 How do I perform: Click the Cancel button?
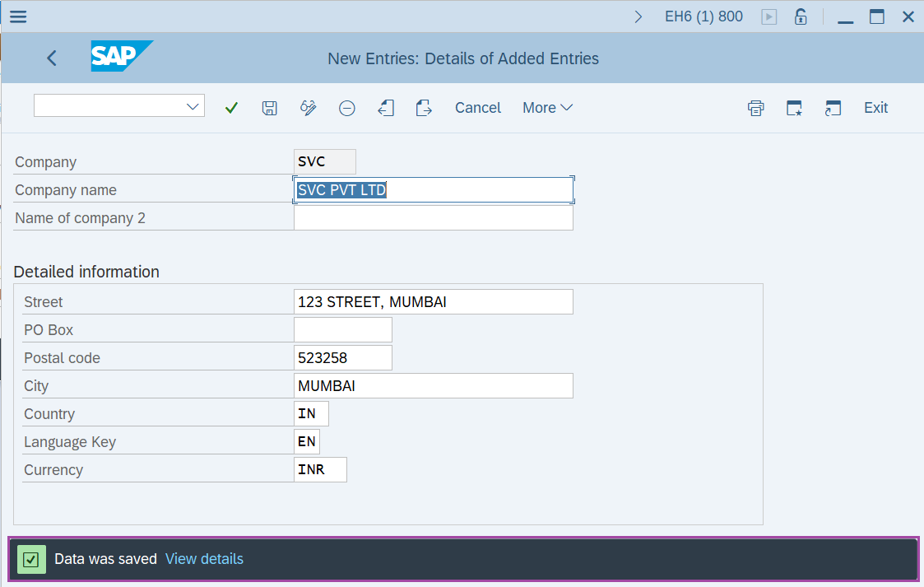477,107
